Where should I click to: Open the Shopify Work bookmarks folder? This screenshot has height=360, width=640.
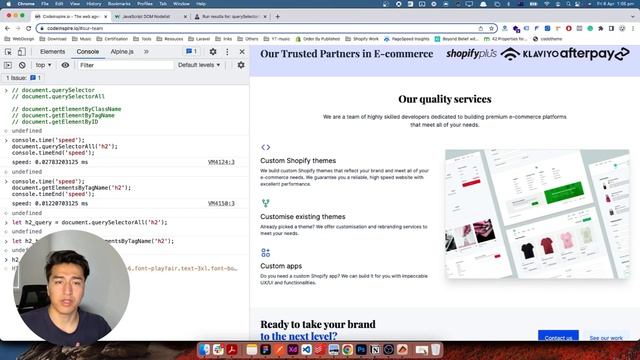(362, 39)
